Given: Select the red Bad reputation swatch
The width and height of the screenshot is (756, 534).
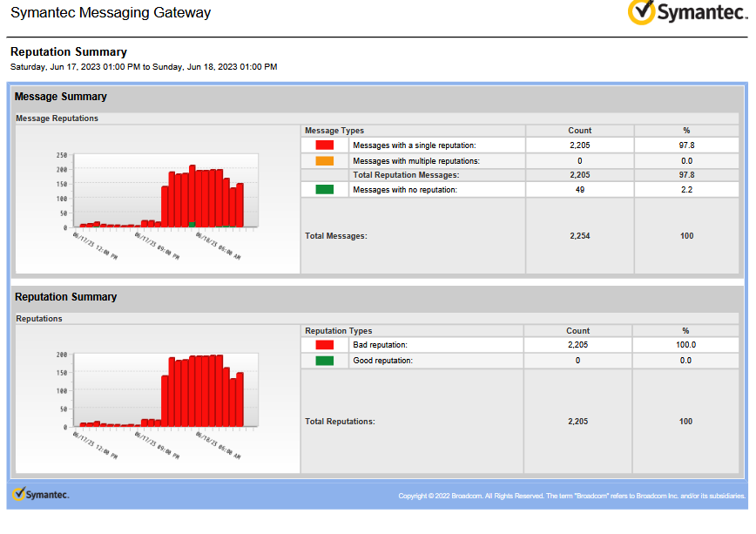Looking at the screenshot, I should (325, 345).
